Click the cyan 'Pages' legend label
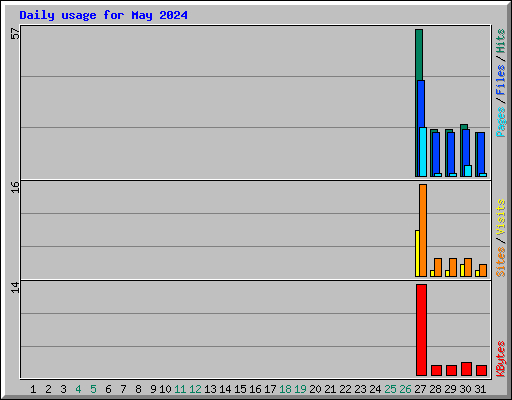 click(500, 122)
